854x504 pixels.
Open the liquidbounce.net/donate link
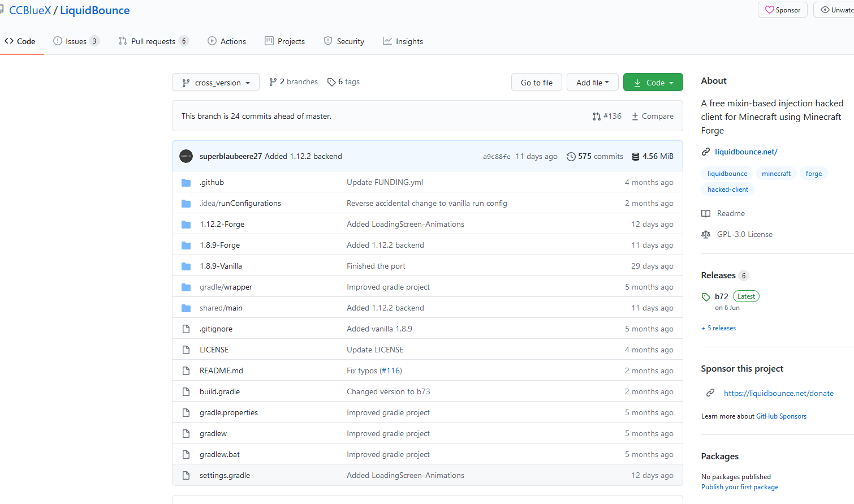click(x=779, y=393)
